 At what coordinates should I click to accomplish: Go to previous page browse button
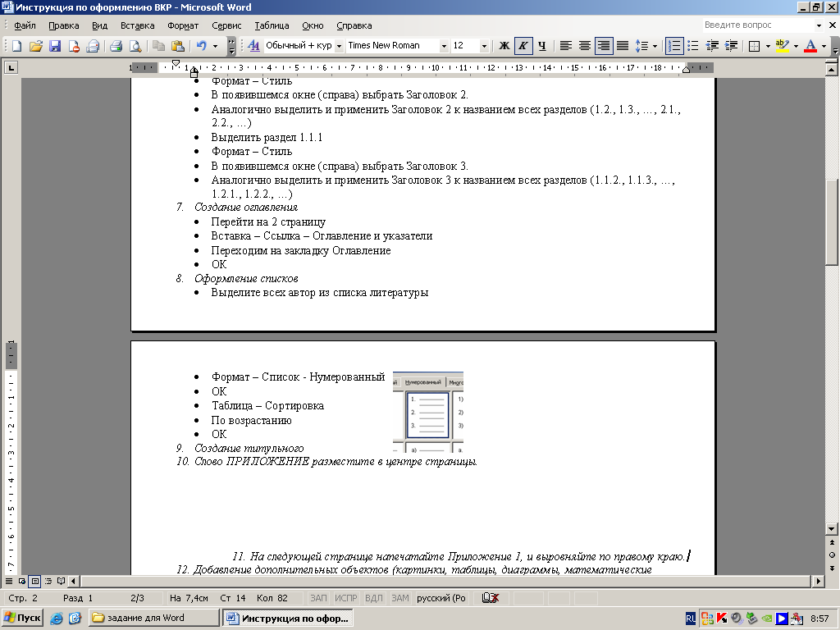(832, 542)
